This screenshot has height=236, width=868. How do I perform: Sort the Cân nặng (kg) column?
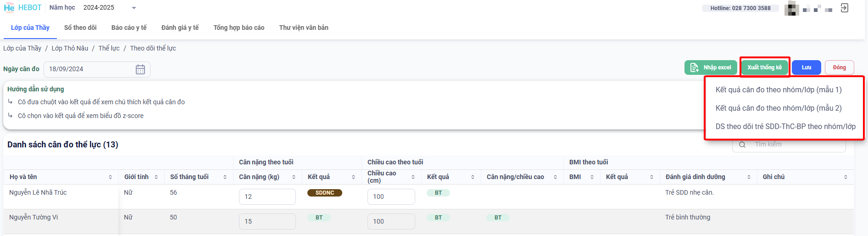[294, 177]
